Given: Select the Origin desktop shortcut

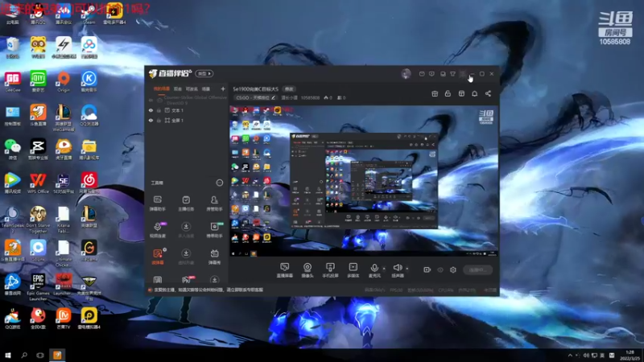Looking at the screenshot, I should click(64, 81).
